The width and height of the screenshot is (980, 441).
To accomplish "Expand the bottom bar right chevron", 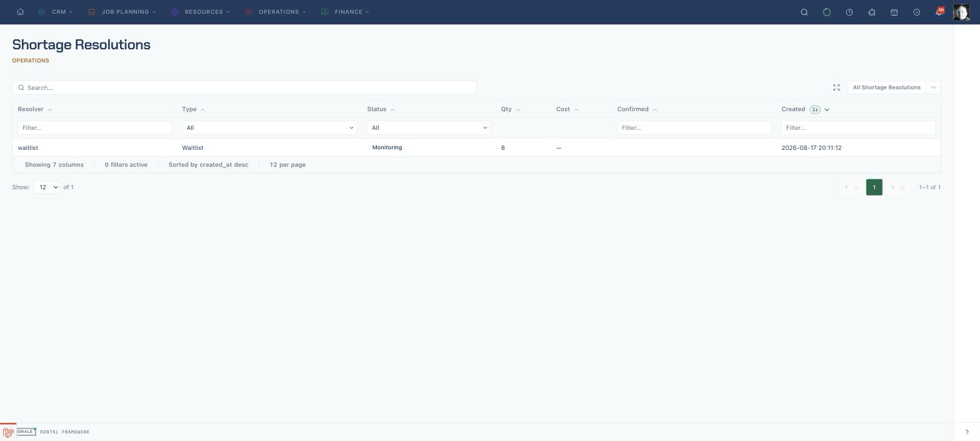I will [967, 432].
